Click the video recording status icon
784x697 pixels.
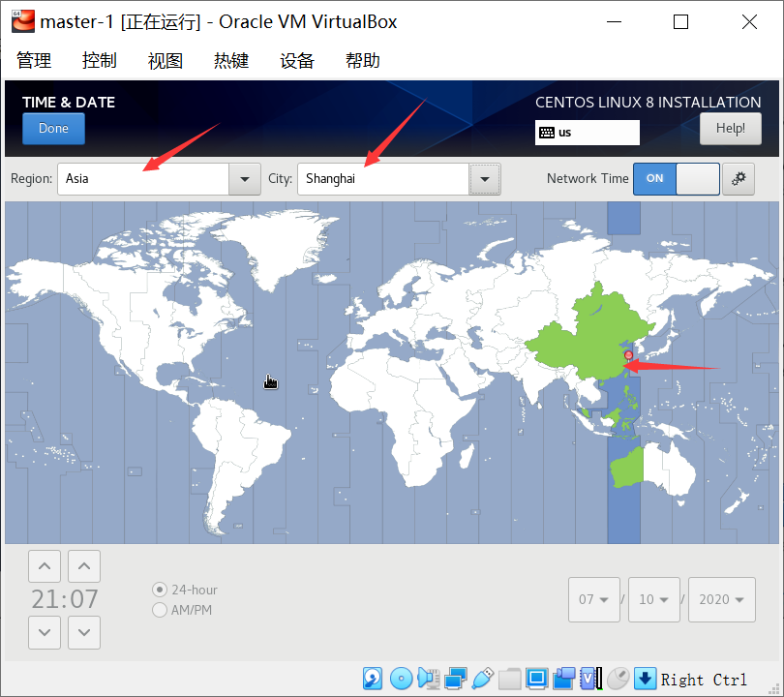[564, 679]
